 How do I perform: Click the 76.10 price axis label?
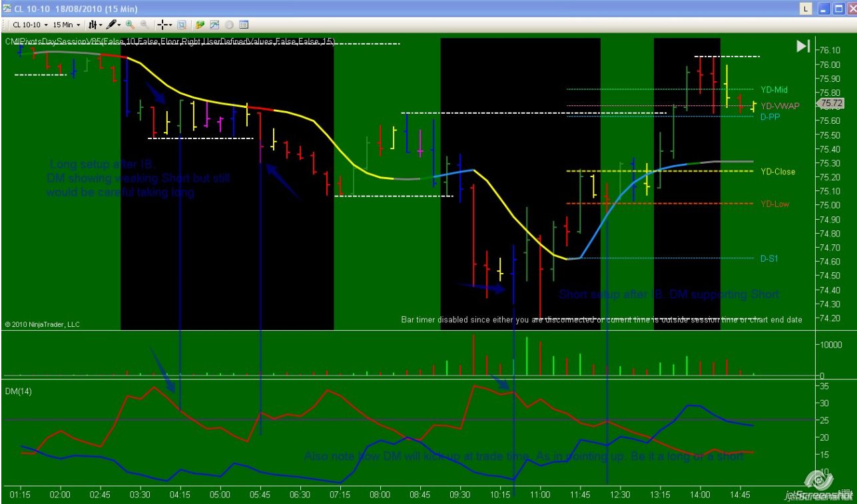(829, 51)
